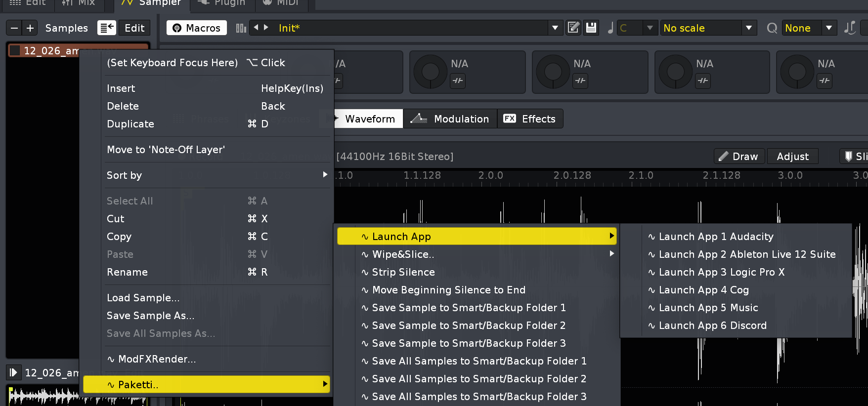
Task: Click the remove sample minus button
Action: (14, 28)
